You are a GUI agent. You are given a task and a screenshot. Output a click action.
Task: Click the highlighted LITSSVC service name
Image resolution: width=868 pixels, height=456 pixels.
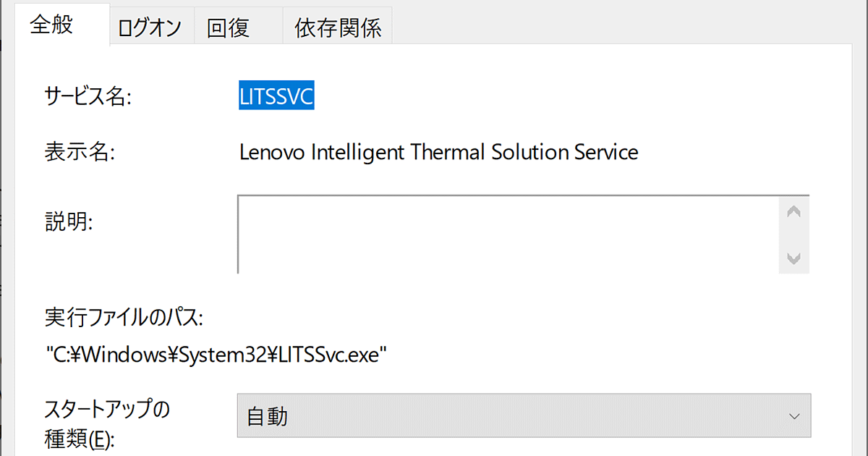(276, 96)
